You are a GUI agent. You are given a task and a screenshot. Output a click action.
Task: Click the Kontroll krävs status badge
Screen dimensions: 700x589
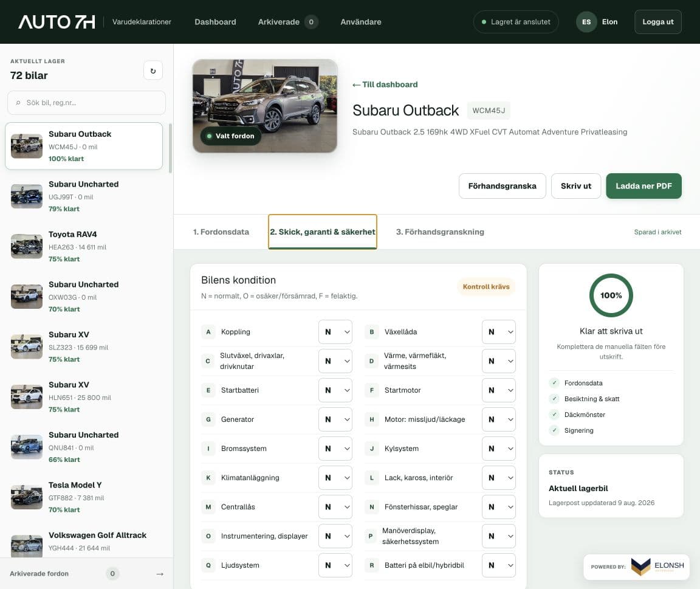coord(486,287)
